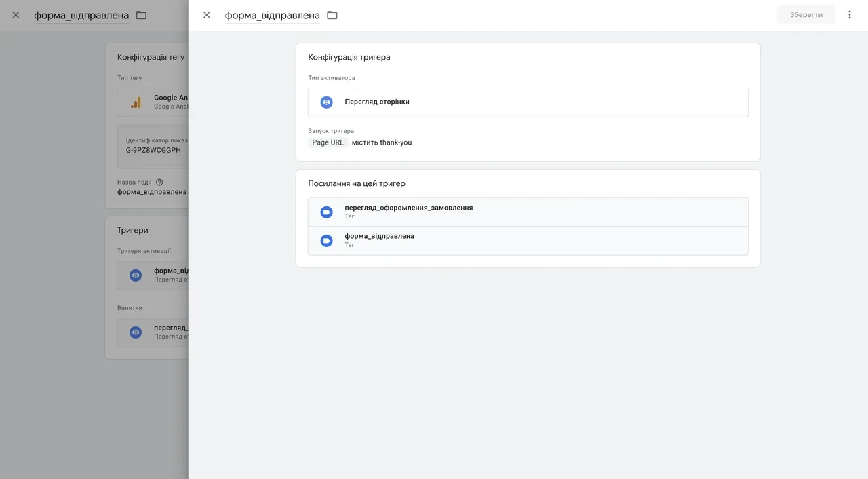The height and width of the screenshot is (479, 868).
Task: Click the Тригери section heading
Action: point(133,230)
